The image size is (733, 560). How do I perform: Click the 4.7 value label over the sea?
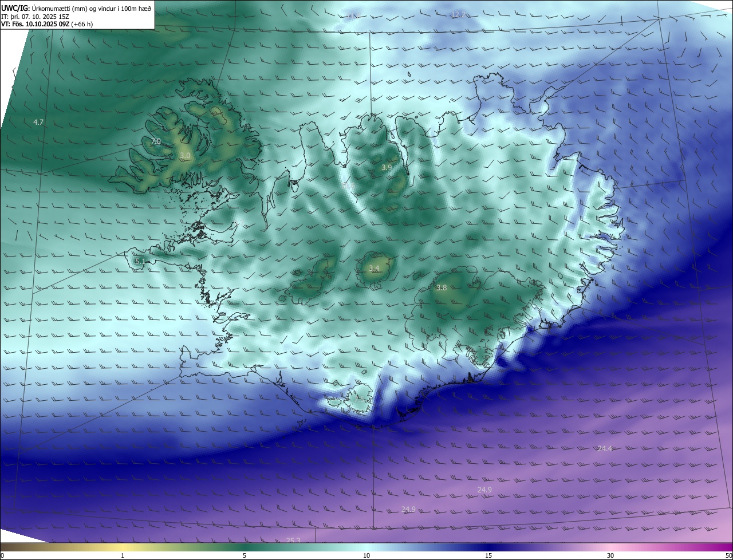click(38, 122)
